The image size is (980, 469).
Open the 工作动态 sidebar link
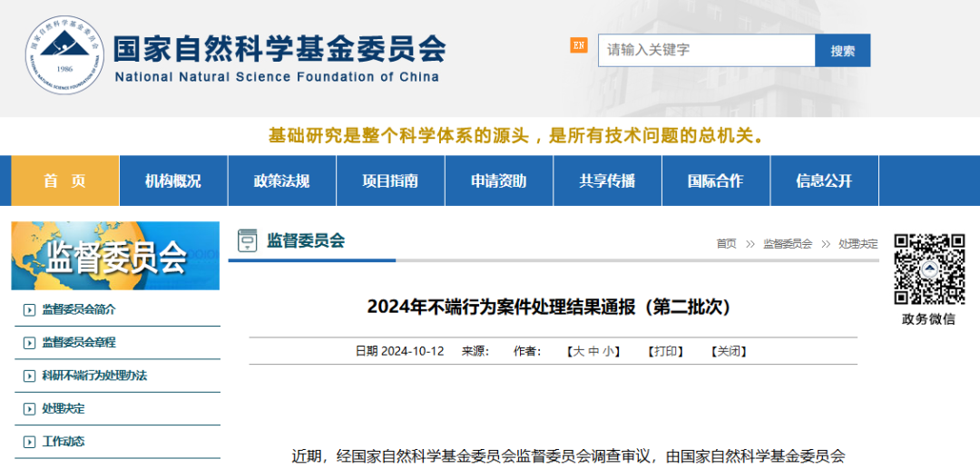[x=64, y=442]
